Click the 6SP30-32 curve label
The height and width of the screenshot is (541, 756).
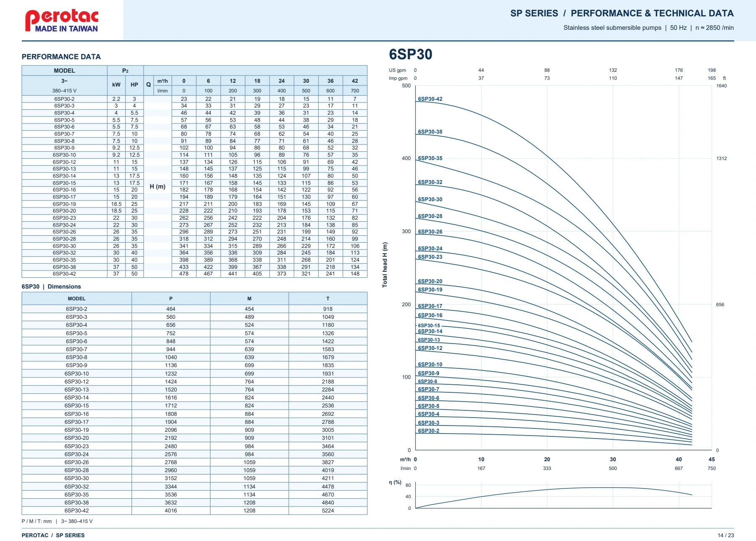[430, 182]
